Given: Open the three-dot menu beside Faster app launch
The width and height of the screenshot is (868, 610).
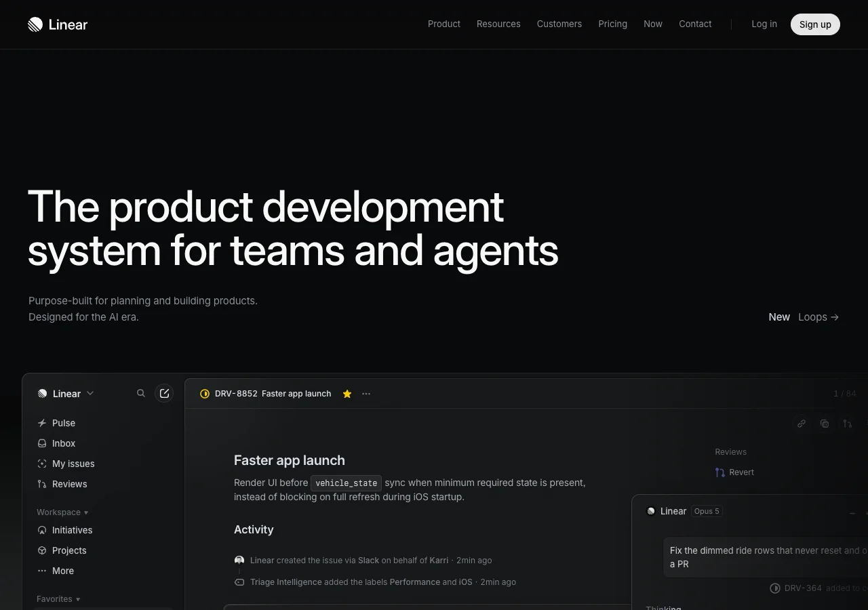Looking at the screenshot, I should click(x=366, y=394).
